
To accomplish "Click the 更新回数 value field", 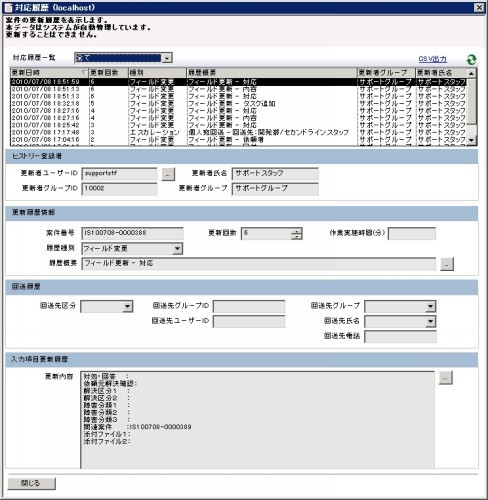I will point(266,233).
